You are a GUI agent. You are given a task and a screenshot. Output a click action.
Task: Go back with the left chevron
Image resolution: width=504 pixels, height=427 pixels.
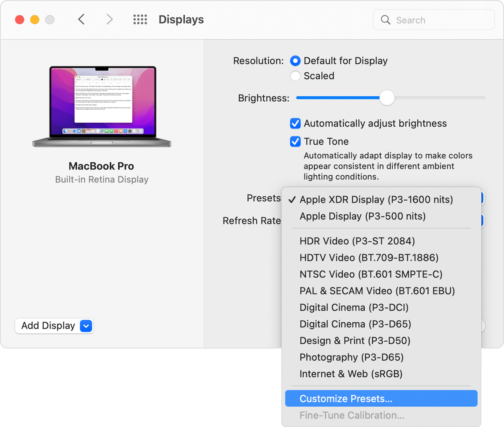pyautogui.click(x=81, y=19)
